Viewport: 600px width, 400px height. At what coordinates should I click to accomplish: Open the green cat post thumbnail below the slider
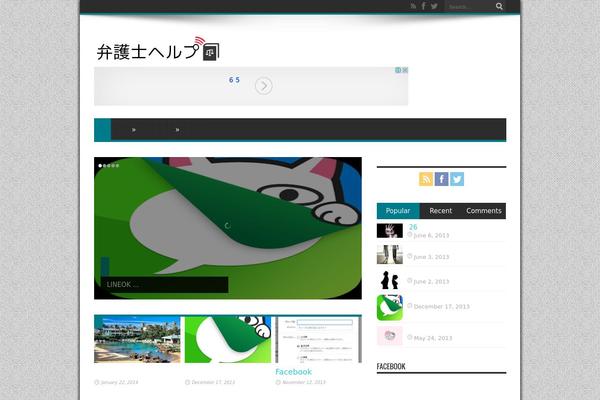point(228,340)
